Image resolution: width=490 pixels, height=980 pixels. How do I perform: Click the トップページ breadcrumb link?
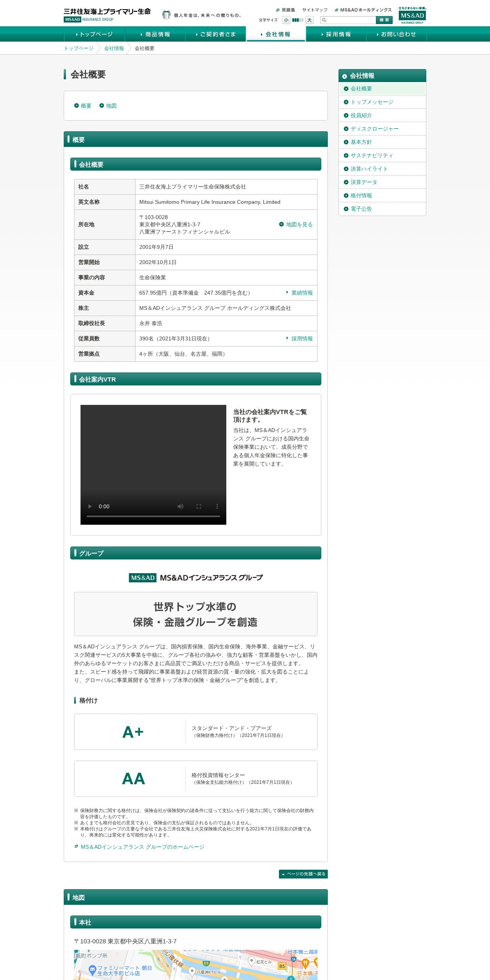(x=79, y=48)
